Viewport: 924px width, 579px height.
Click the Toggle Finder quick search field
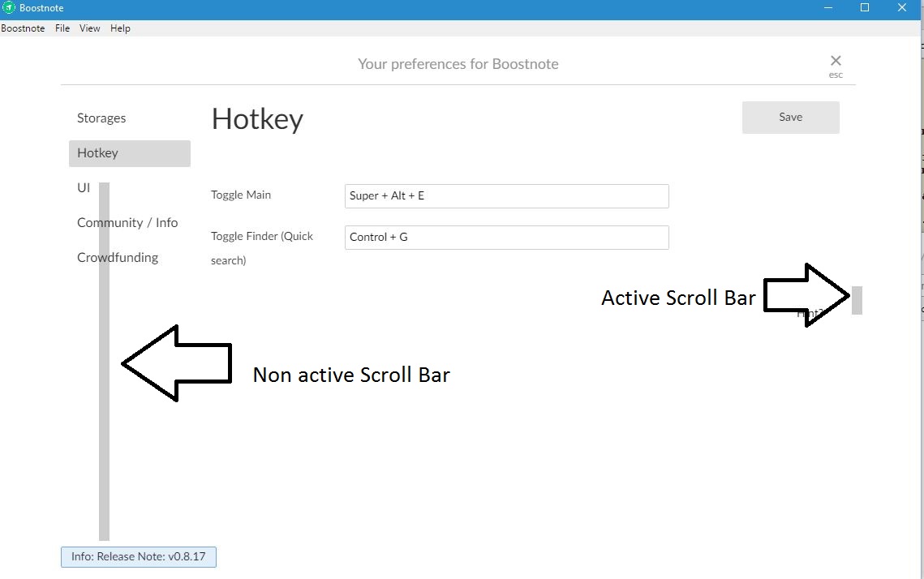point(506,237)
